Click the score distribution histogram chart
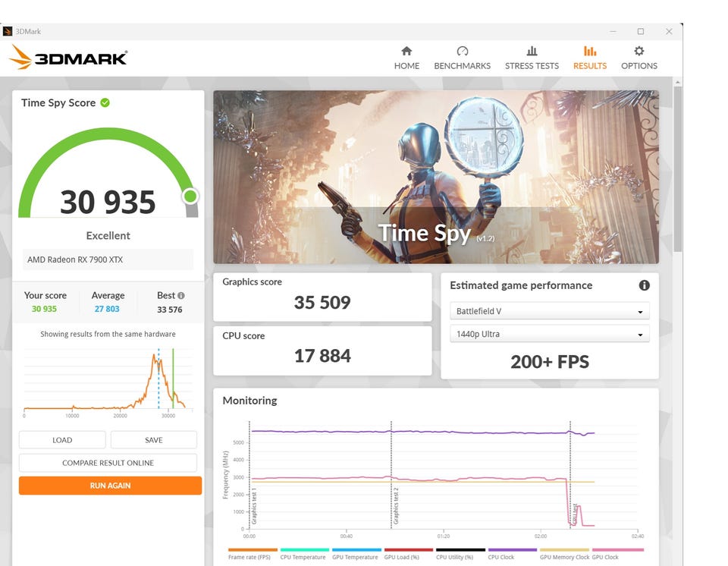This screenshot has height=566, width=728. [x=108, y=382]
